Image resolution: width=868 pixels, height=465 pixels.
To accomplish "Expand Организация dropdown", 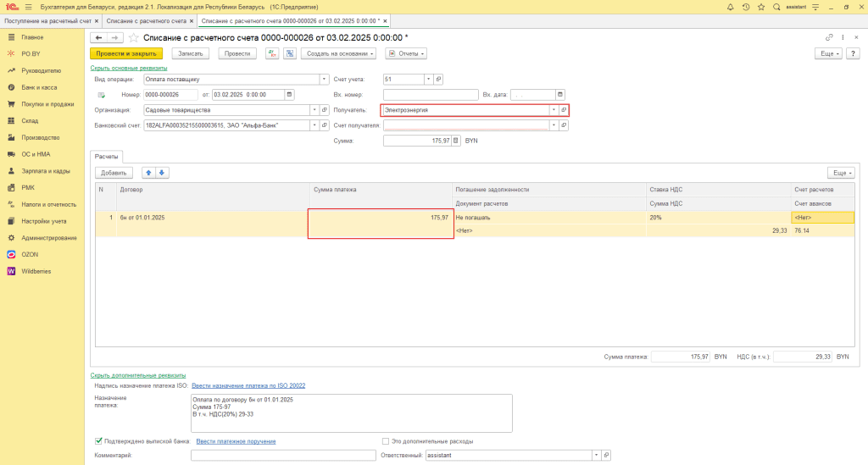I will 314,110.
